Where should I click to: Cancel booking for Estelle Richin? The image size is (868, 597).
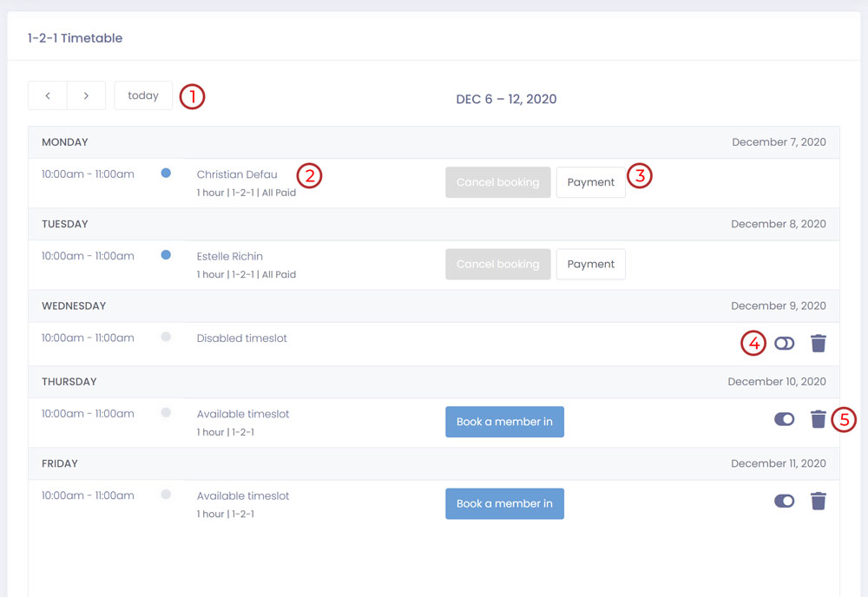coord(497,264)
